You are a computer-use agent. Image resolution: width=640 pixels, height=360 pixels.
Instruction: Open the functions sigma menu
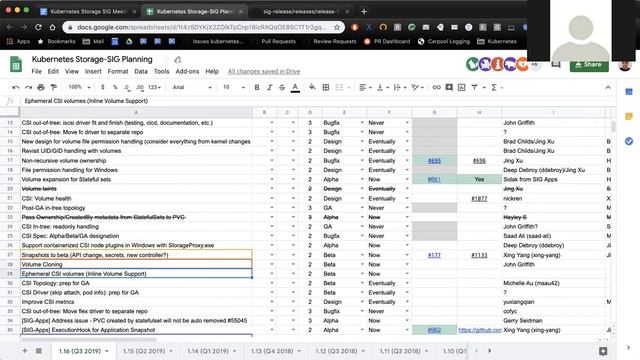(x=494, y=87)
